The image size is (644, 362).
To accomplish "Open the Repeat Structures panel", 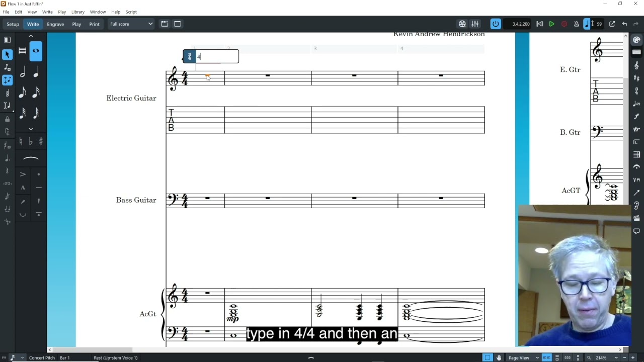I will coord(636,142).
